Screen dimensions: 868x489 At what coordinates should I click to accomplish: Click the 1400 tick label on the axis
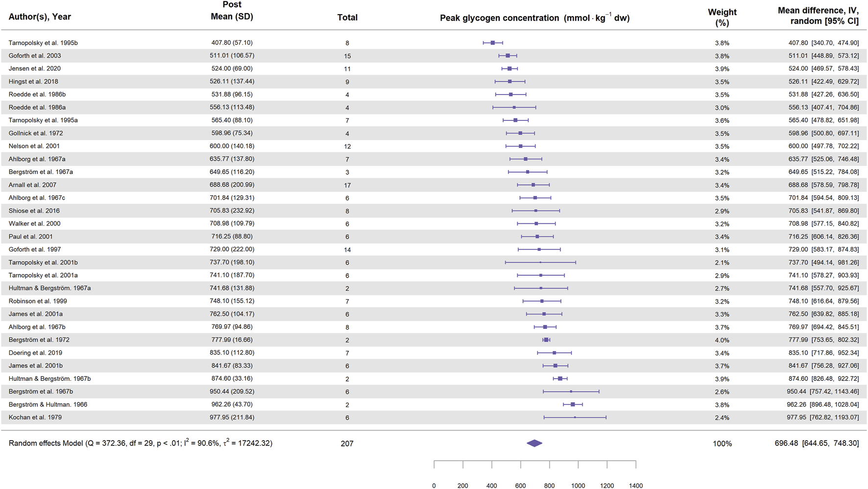(x=635, y=486)
